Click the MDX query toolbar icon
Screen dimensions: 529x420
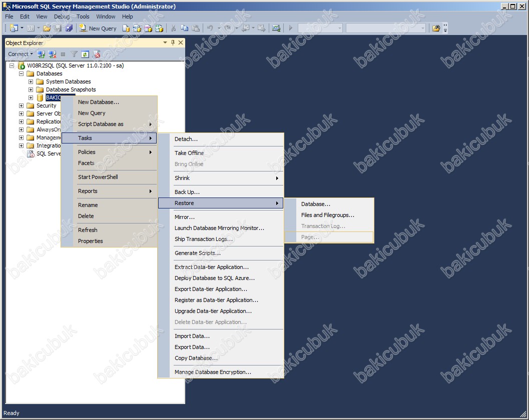[137, 28]
